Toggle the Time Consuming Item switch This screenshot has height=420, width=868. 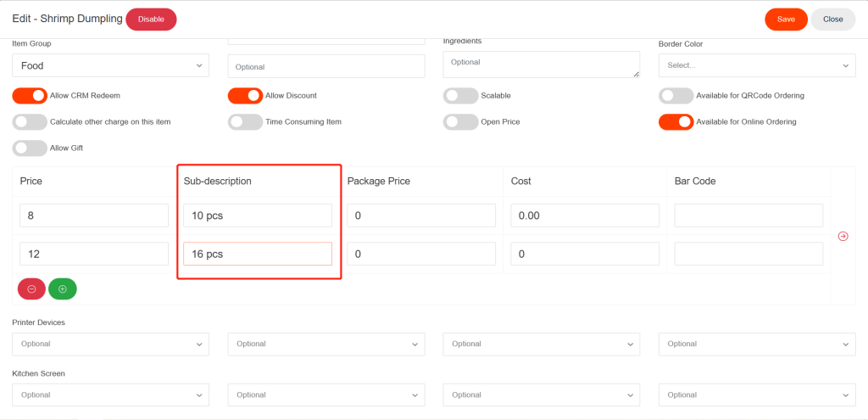[245, 122]
